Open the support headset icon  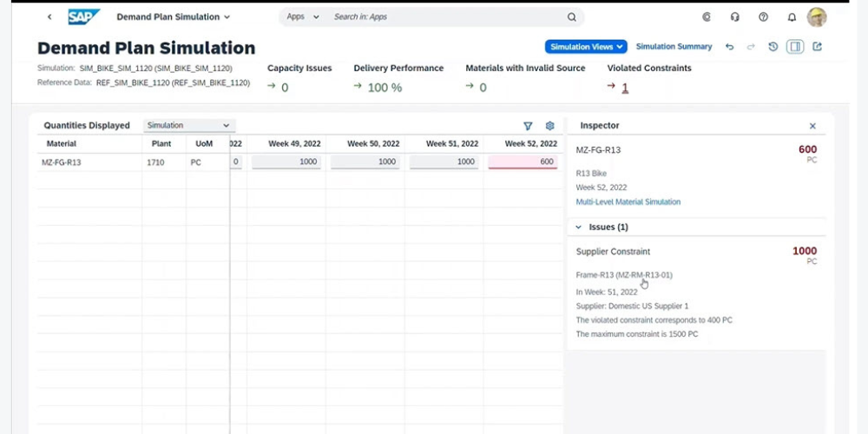click(x=734, y=17)
